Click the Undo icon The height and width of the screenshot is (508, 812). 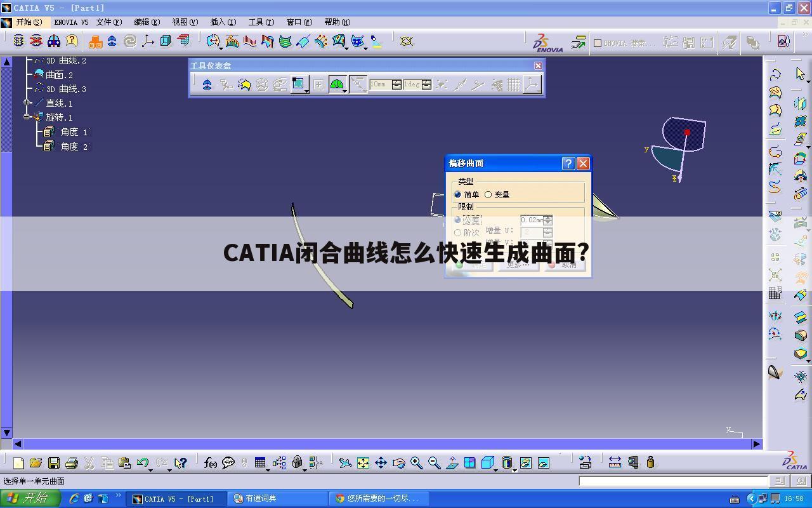(x=142, y=463)
